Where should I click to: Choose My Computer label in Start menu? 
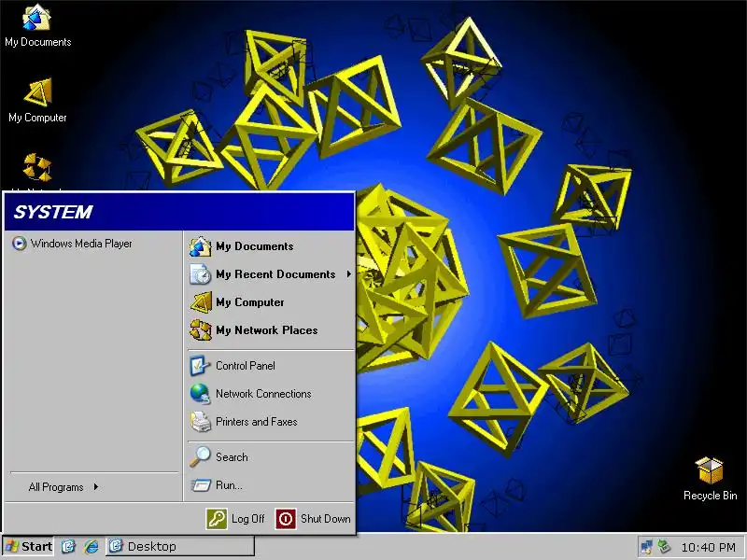(250, 302)
